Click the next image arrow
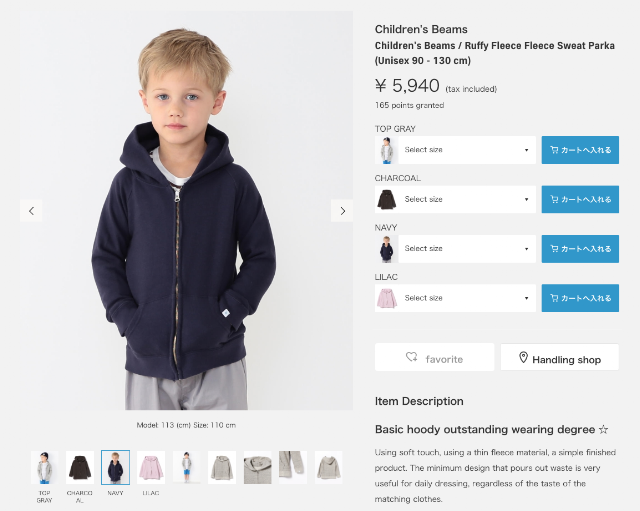The width and height of the screenshot is (640, 511). click(342, 211)
